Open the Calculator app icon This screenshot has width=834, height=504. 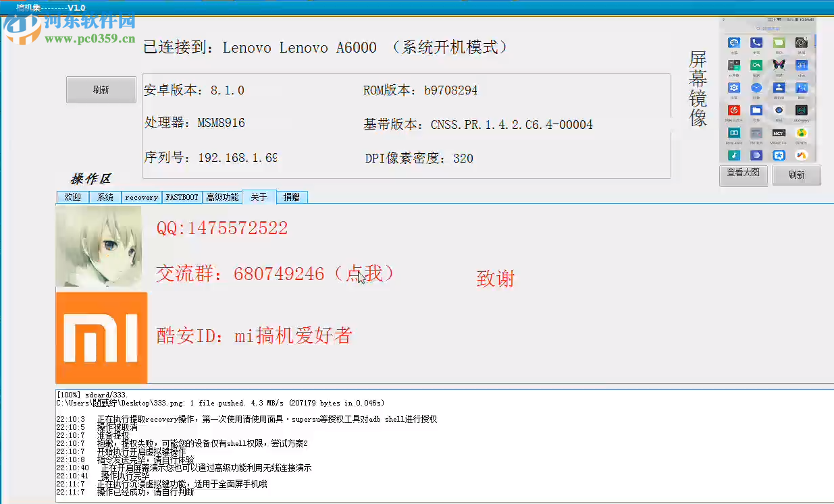click(x=733, y=66)
